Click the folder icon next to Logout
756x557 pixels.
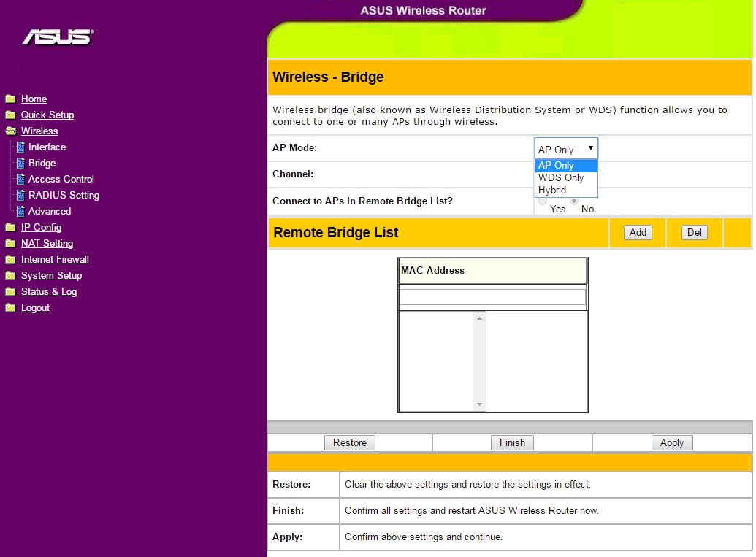(x=10, y=308)
